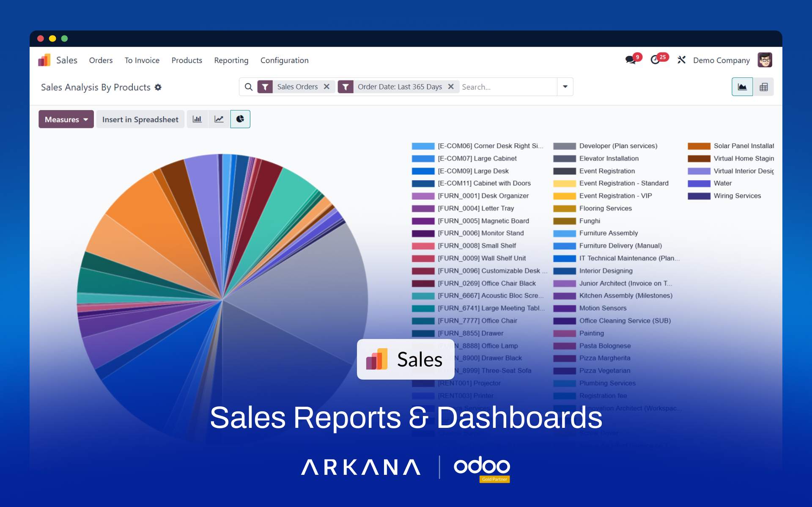Toggle legend entry [FURN_0009] Wall Shelf Unit
The width and height of the screenshot is (812, 507).
click(469, 258)
